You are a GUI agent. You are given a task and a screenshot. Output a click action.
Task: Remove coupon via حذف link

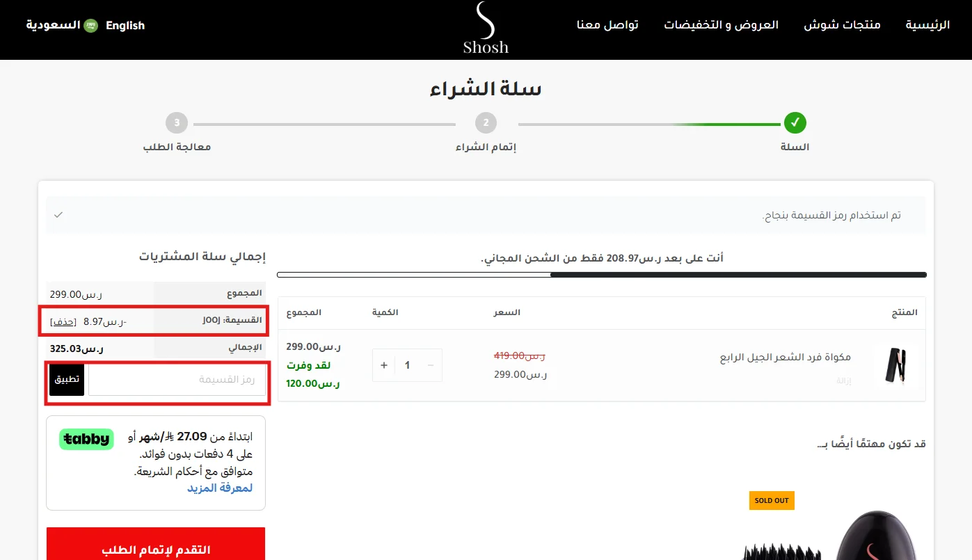63,321
